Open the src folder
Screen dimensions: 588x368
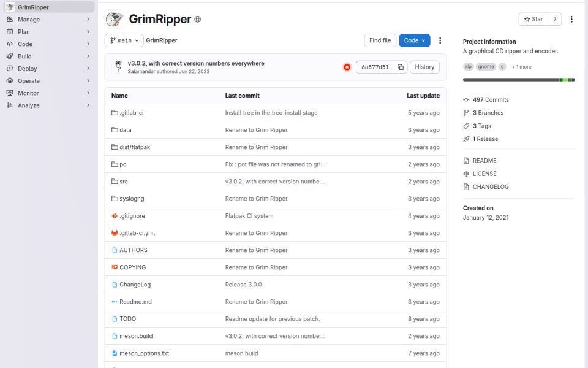(123, 182)
